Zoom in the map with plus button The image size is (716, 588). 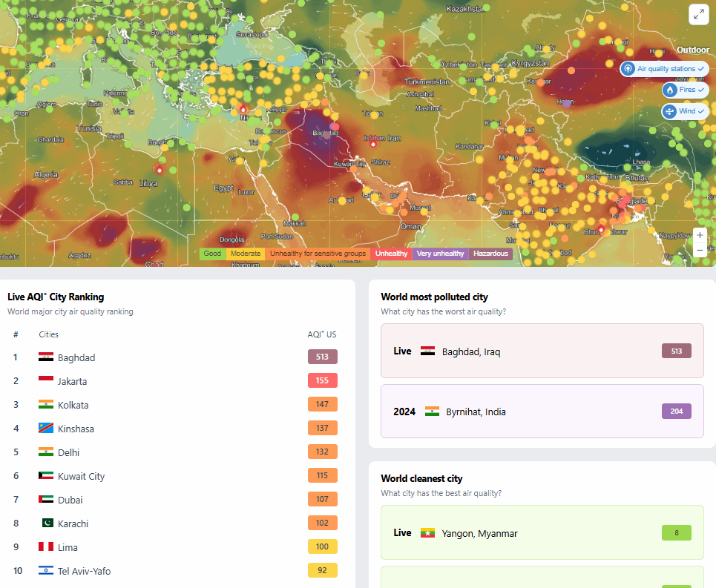coord(700,235)
